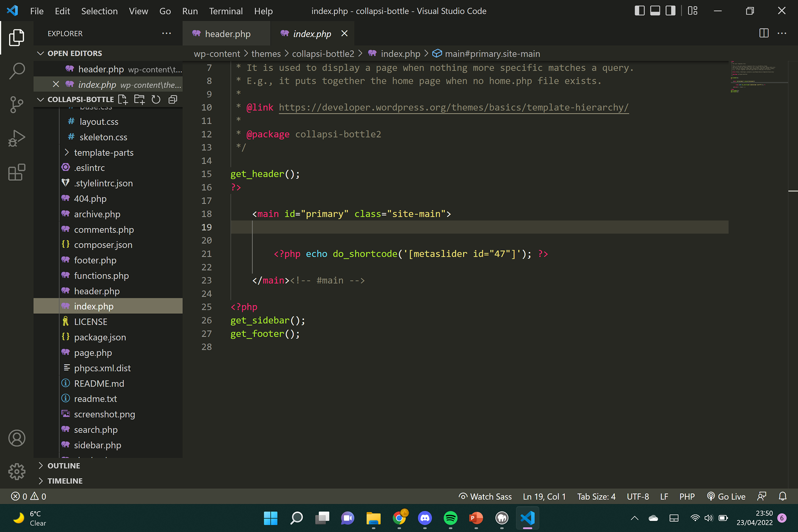Click New File icon in COLLAPSI-BOTTLE header

pos(123,99)
